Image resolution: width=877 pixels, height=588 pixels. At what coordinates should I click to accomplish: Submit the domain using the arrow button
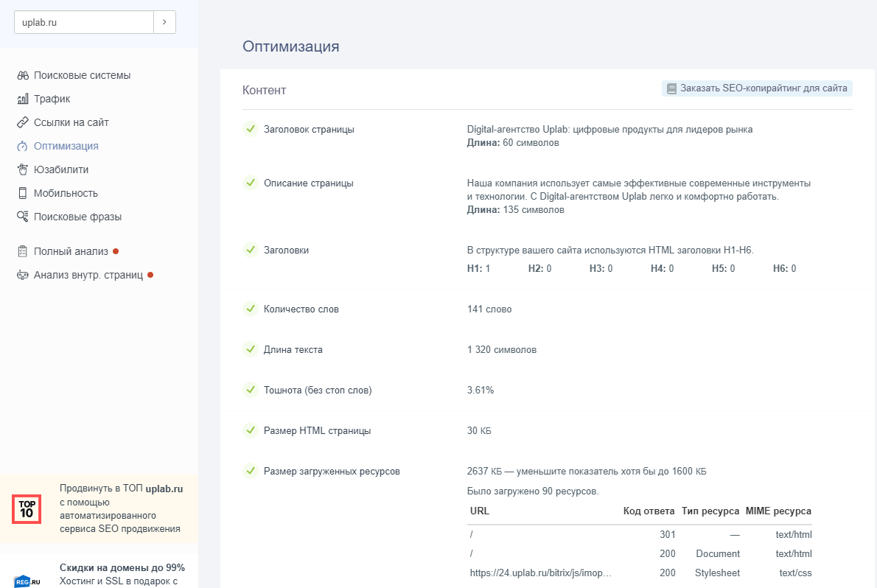pos(165,22)
